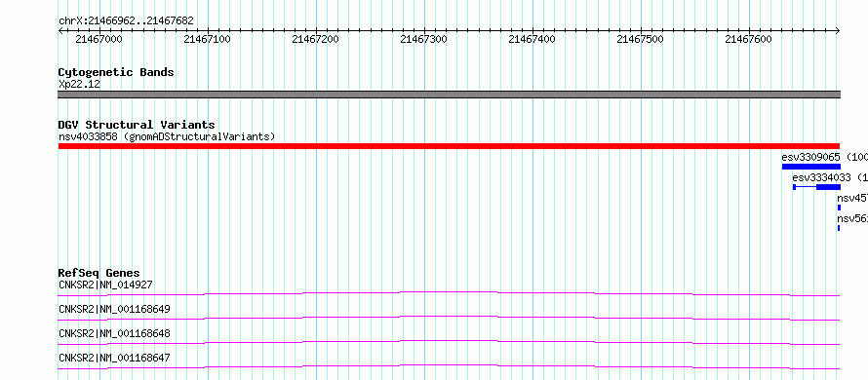
Task: Select the solid blue esv3309065 variant bar
Action: pyautogui.click(x=811, y=167)
